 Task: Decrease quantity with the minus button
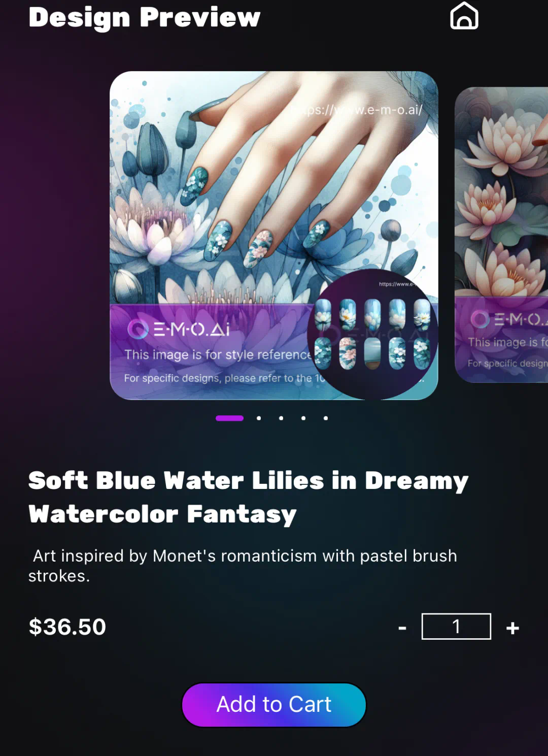pos(402,628)
